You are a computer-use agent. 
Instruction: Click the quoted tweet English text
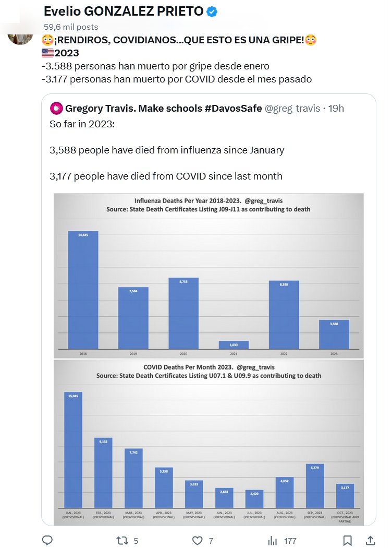(x=167, y=150)
